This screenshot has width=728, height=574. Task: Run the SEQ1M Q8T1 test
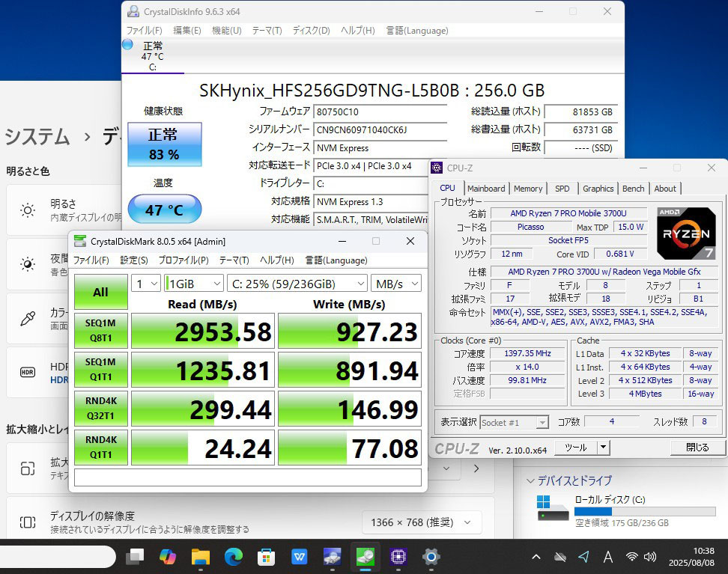[101, 331]
